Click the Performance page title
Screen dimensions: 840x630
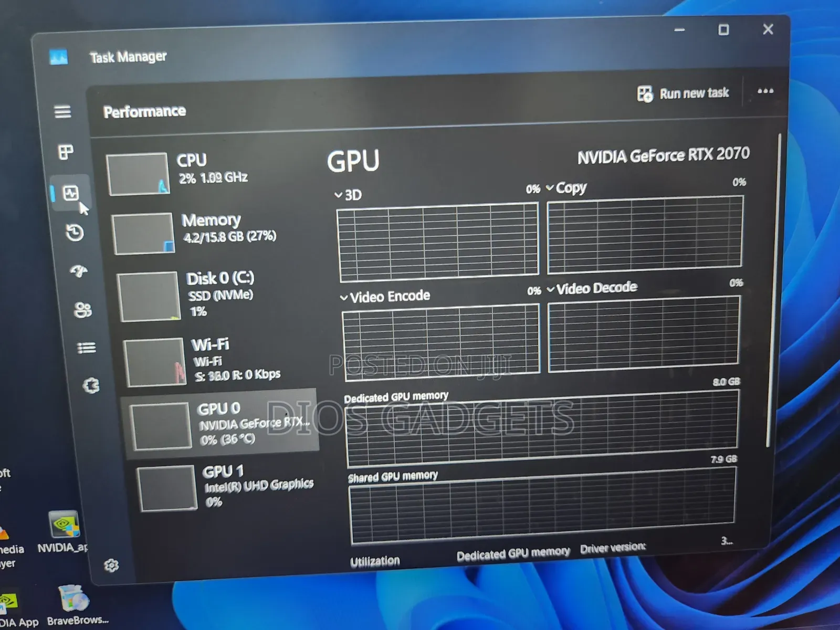(144, 111)
